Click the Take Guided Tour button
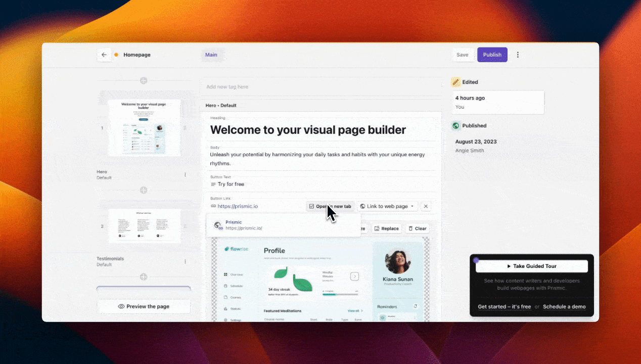641x364 pixels. click(x=531, y=266)
